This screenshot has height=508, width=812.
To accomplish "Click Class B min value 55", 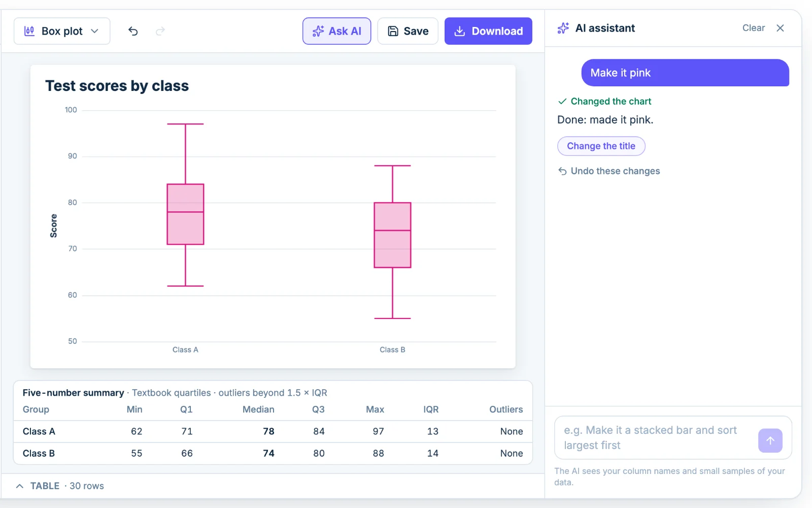I will coord(137,453).
